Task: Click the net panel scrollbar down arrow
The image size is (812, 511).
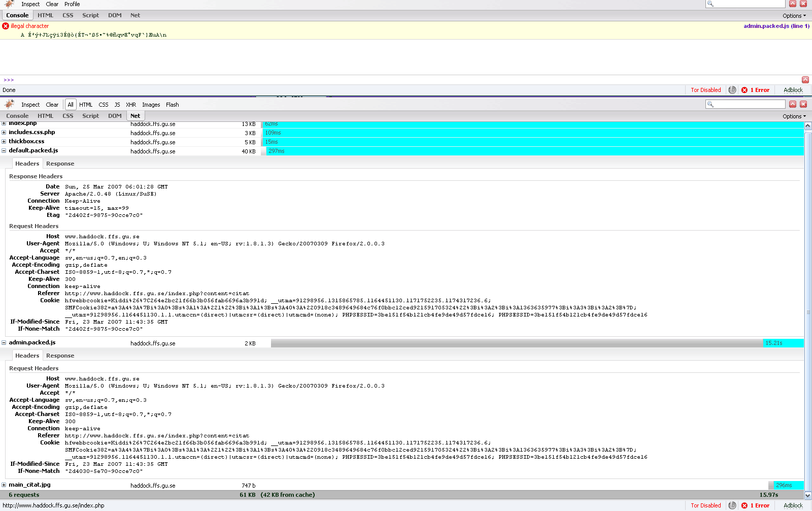Action: (x=808, y=495)
